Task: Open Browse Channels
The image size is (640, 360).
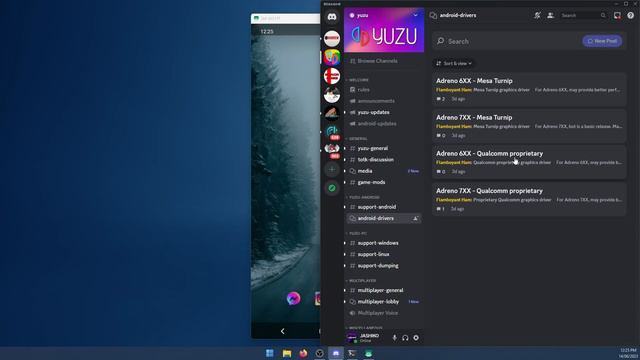Action: [x=384, y=61]
